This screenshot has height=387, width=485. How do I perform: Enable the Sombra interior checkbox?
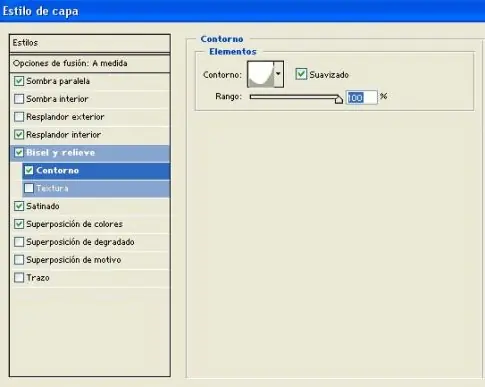point(19,99)
